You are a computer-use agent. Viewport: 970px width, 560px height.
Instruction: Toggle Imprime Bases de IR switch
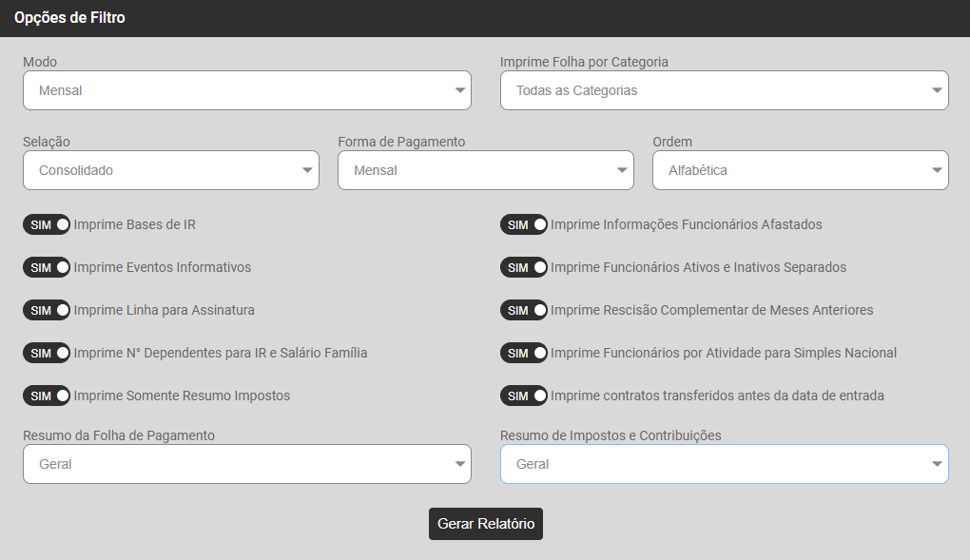pos(47,224)
